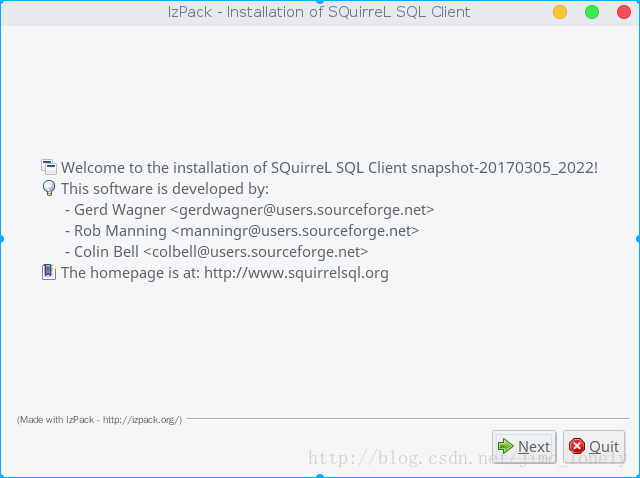Click the Quit button
The height and width of the screenshot is (478, 640).
[594, 446]
